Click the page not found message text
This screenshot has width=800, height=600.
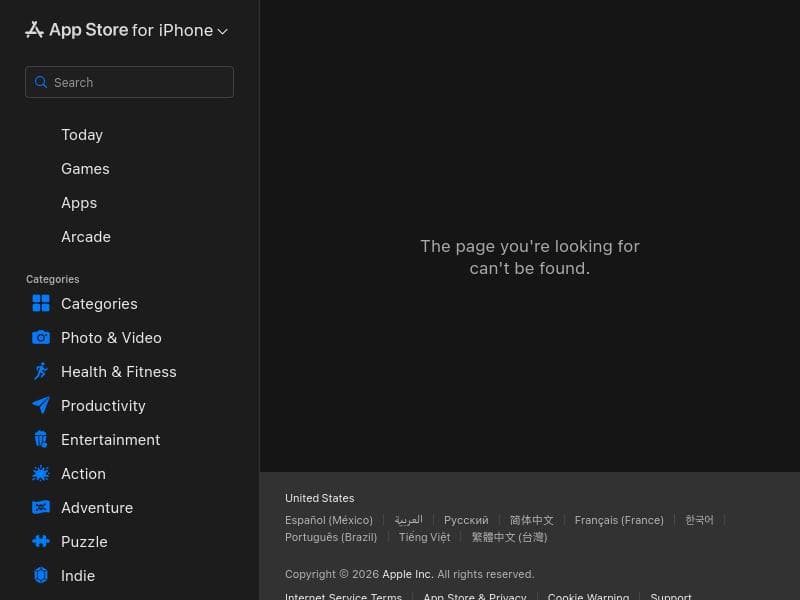[530, 257]
